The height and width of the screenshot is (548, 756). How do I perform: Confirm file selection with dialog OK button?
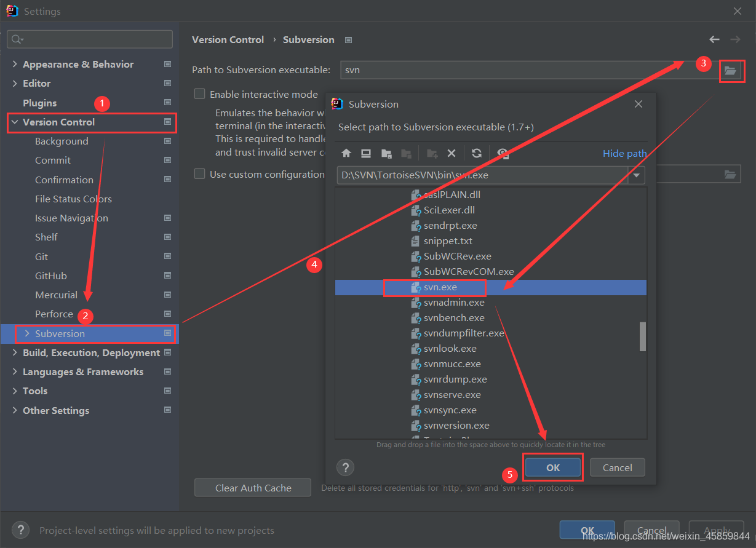(x=553, y=467)
